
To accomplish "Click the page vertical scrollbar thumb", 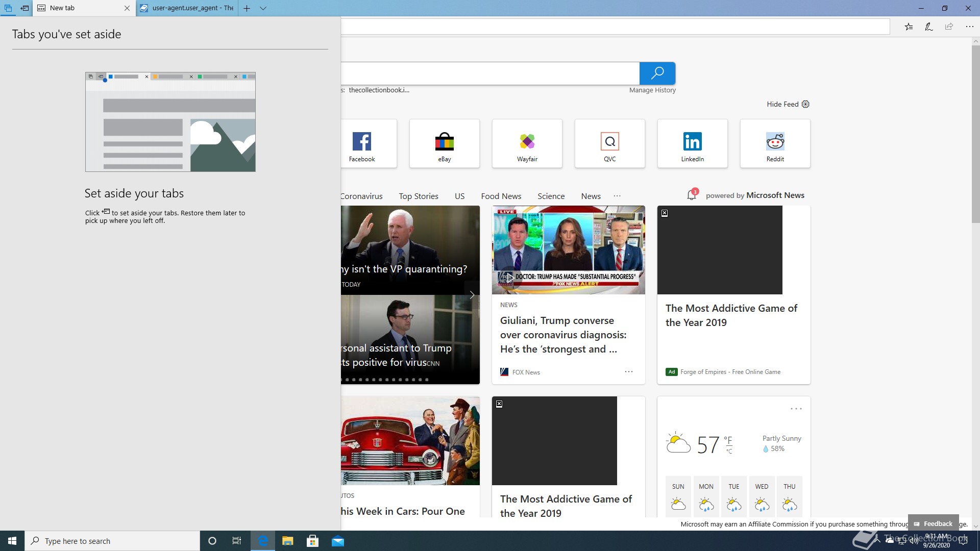I will click(x=975, y=134).
